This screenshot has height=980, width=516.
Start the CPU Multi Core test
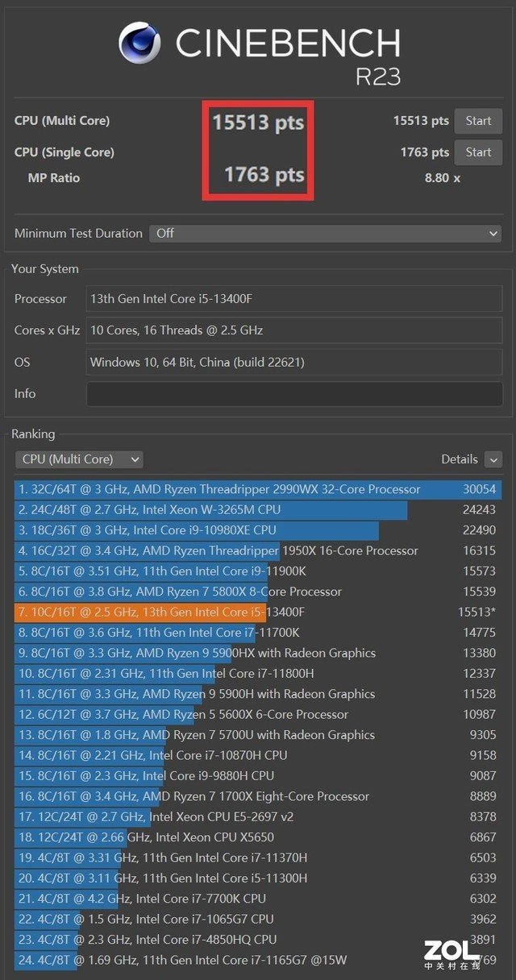pos(478,121)
